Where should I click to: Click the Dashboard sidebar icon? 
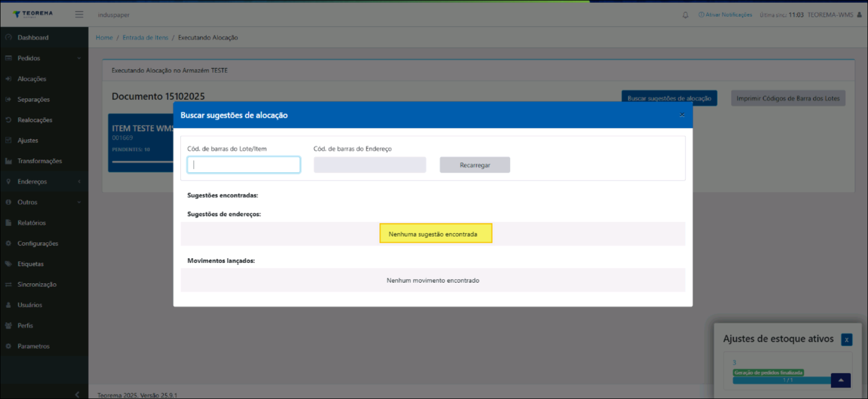click(x=8, y=37)
